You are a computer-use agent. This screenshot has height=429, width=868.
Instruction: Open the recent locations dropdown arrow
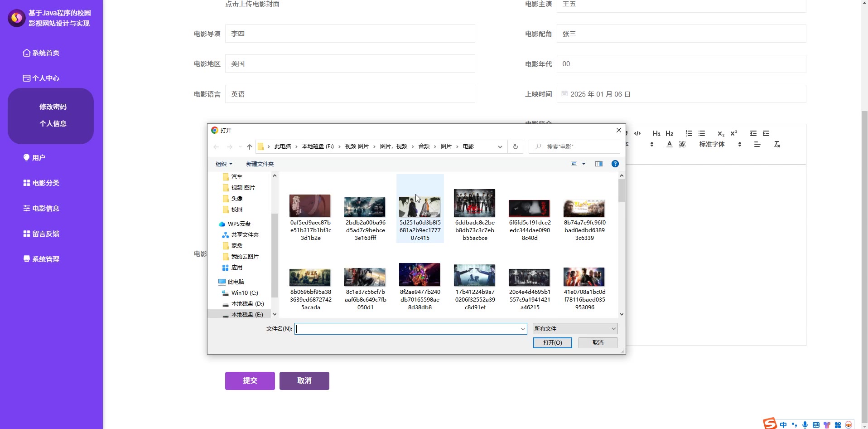coord(240,146)
